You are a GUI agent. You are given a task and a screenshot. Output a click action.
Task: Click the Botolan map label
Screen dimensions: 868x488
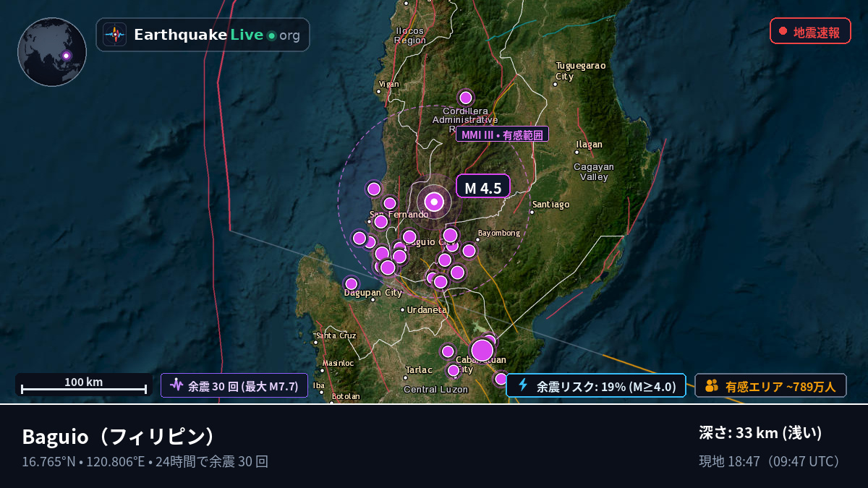click(x=345, y=396)
